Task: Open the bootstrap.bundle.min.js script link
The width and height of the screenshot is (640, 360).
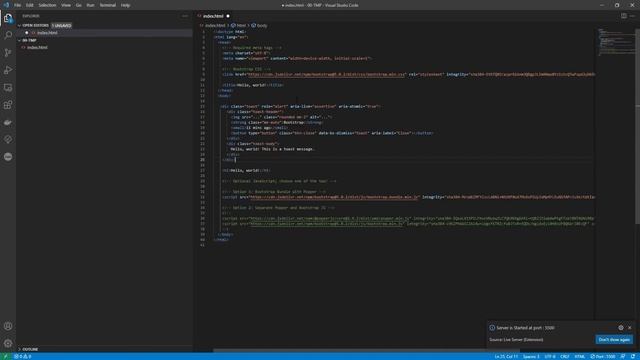Action: point(334,197)
